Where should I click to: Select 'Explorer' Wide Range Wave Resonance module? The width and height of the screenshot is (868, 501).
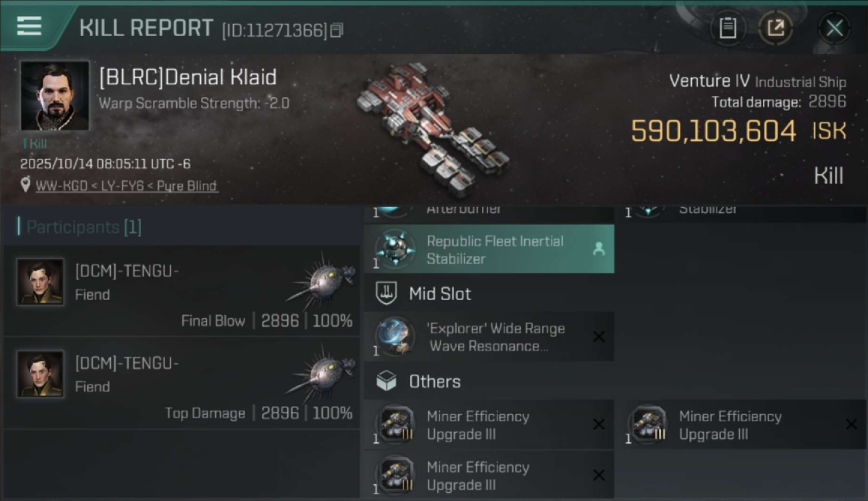[x=495, y=337]
